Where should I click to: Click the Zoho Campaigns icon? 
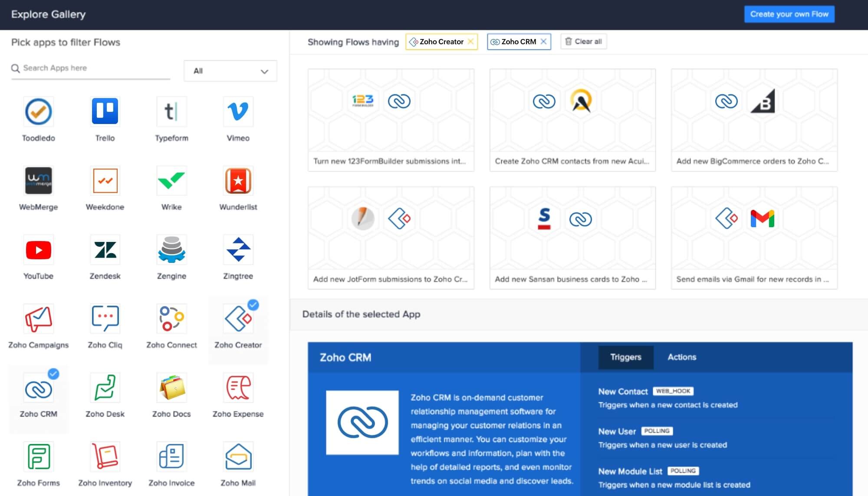click(x=39, y=319)
